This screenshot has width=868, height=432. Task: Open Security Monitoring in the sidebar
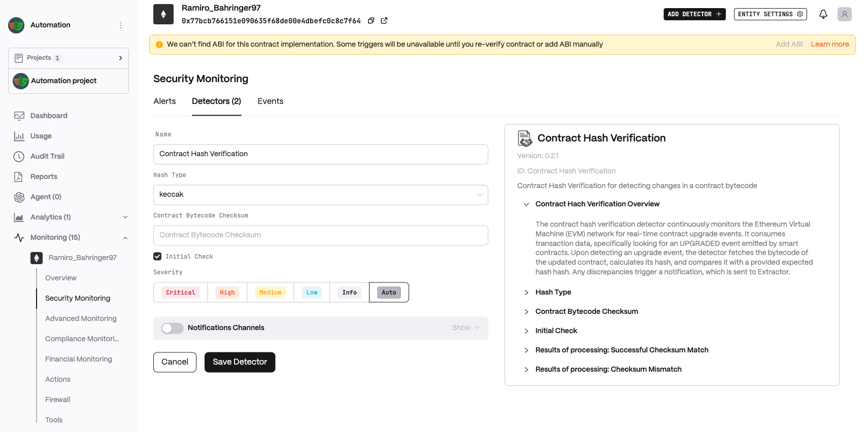coord(78,298)
